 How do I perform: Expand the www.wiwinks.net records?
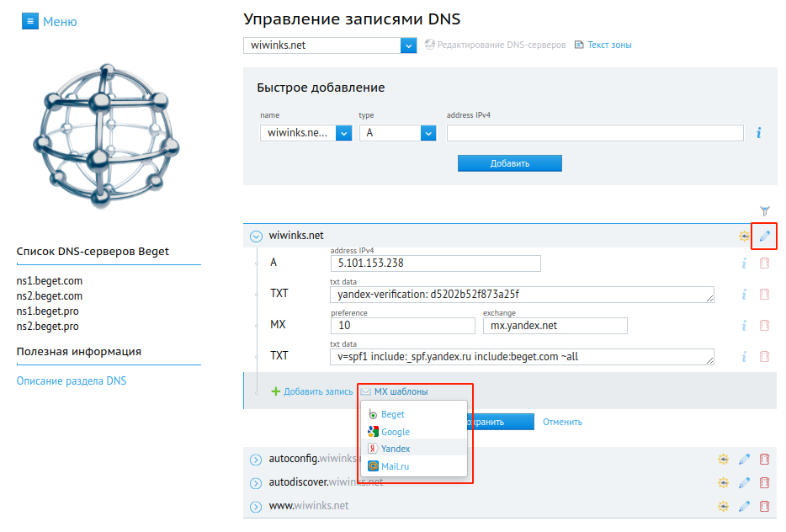coord(257,507)
